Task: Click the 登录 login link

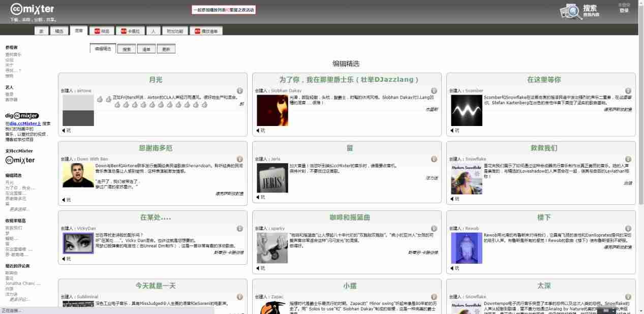Action: tap(624, 10)
